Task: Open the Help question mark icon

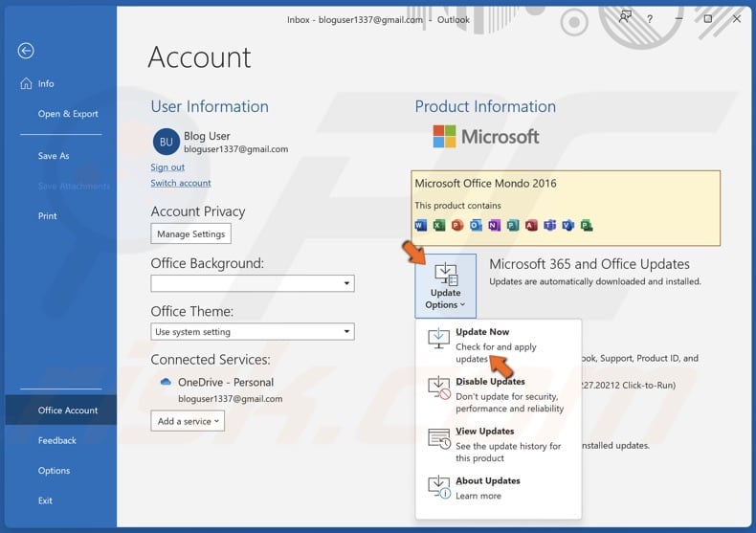Action: point(650,19)
